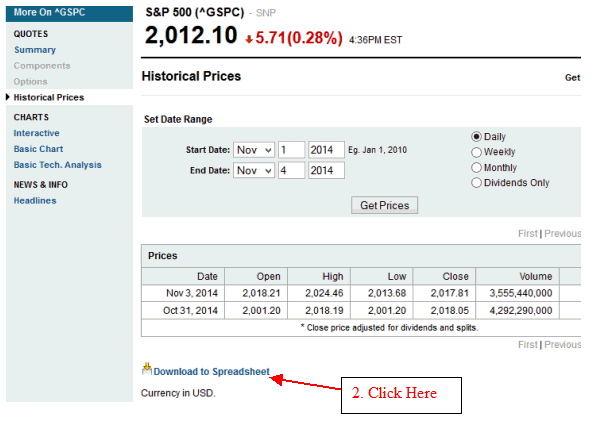Click the Historical Prices arrow marker
The image size is (599, 438).
8,97
